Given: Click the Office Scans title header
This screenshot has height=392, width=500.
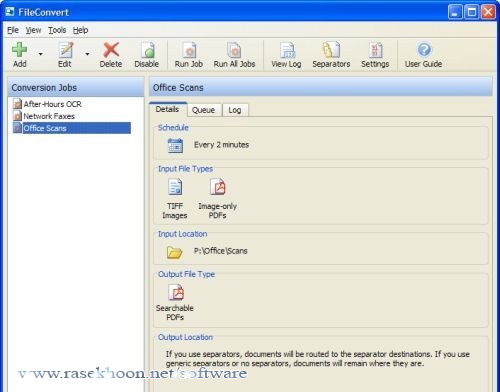Looking at the screenshot, I should pos(321,88).
